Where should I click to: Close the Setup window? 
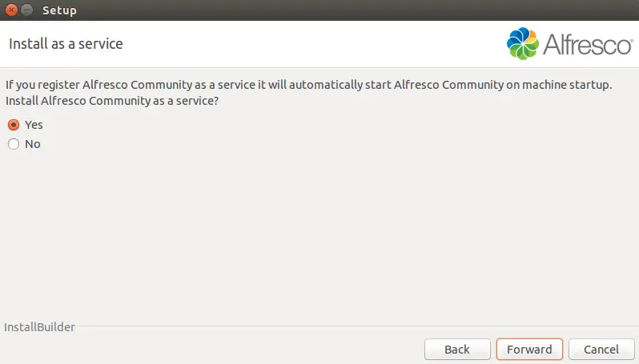11,10
